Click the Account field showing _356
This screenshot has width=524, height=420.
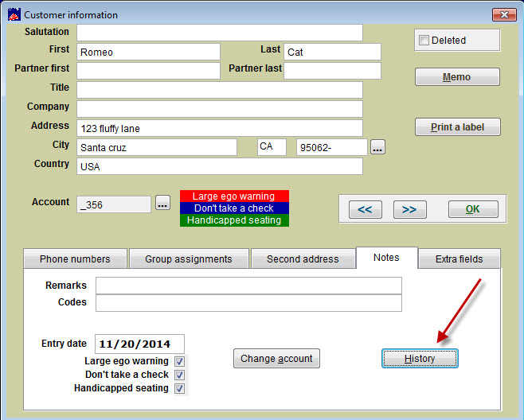pos(114,204)
